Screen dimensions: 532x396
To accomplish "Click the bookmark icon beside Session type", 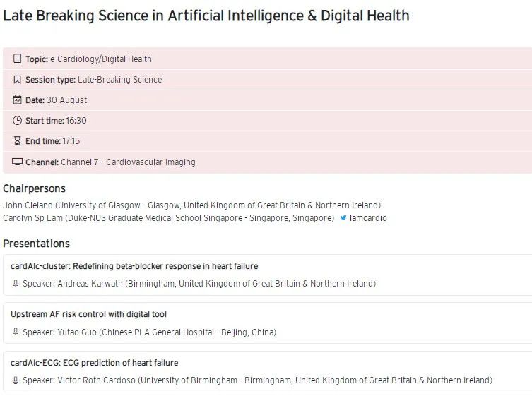I will pyautogui.click(x=17, y=80).
